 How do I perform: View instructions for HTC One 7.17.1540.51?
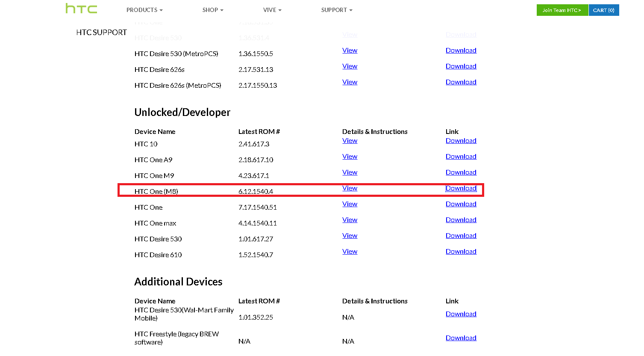click(350, 204)
